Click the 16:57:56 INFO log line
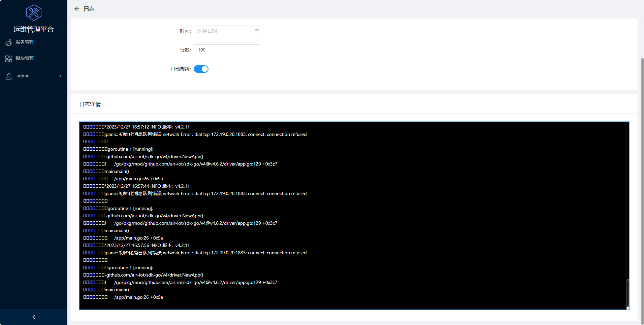644x325 pixels. click(136, 245)
